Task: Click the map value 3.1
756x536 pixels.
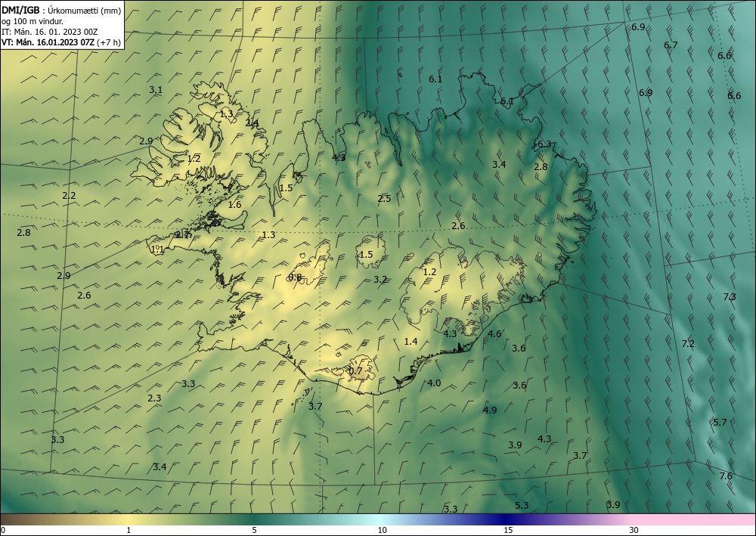Action: click(x=156, y=90)
